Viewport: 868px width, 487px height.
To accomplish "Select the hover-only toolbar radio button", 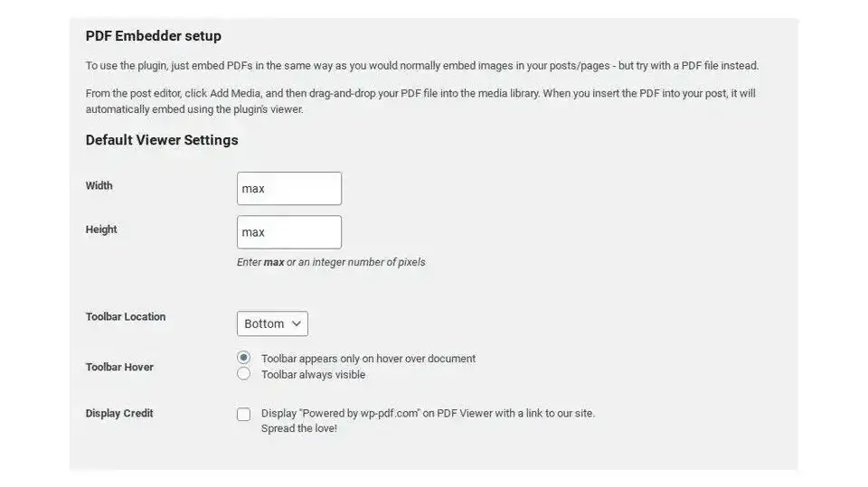I will coord(243,358).
